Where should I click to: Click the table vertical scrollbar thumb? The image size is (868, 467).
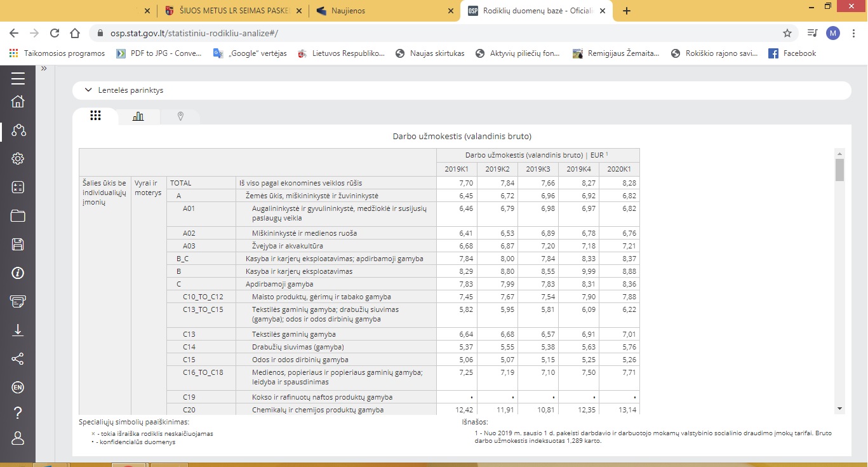coord(839,170)
